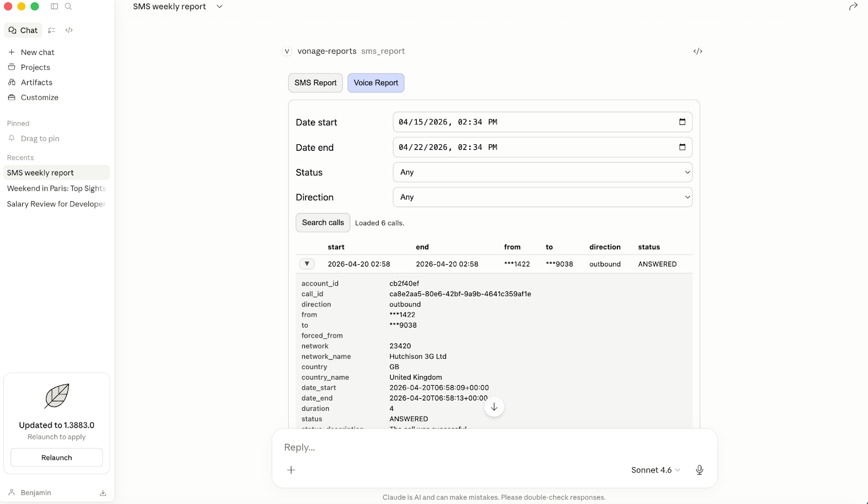Open the Direction dropdown
Image resolution: width=868 pixels, height=504 pixels.
542,197
